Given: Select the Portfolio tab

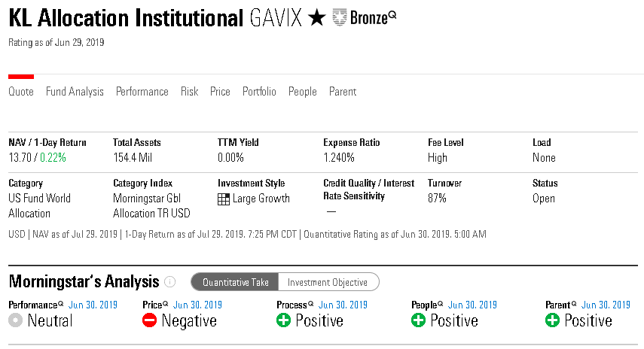Looking at the screenshot, I should point(259,92).
